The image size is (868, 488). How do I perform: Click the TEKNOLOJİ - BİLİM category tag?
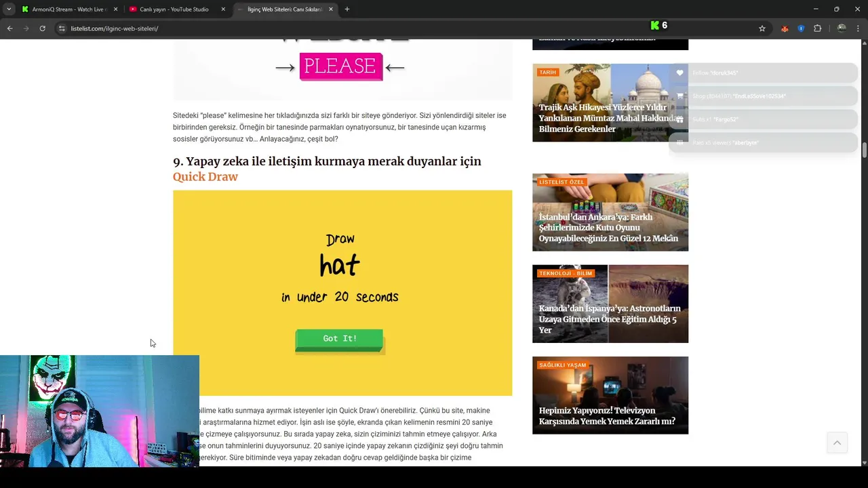click(x=566, y=274)
